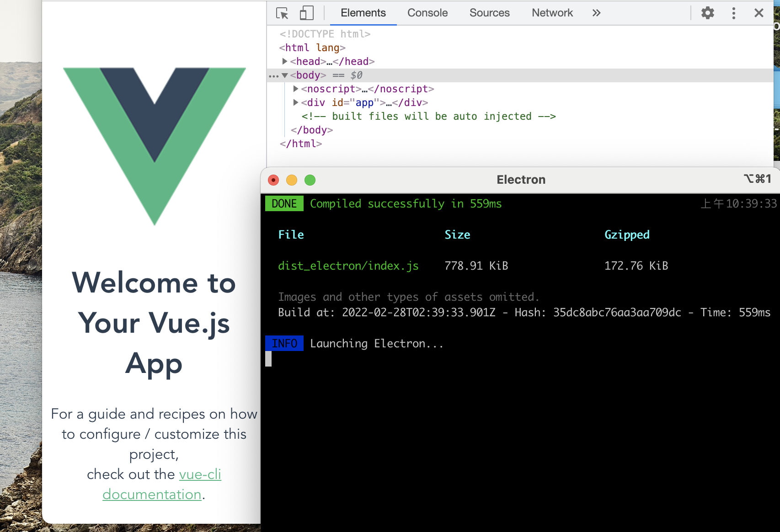
Task: Expand the div id app node
Action: click(296, 102)
